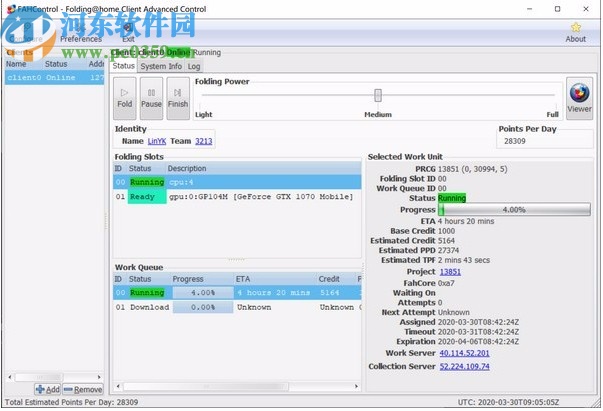The image size is (603, 411).
Task: Open the LinYK name link
Action: click(157, 141)
